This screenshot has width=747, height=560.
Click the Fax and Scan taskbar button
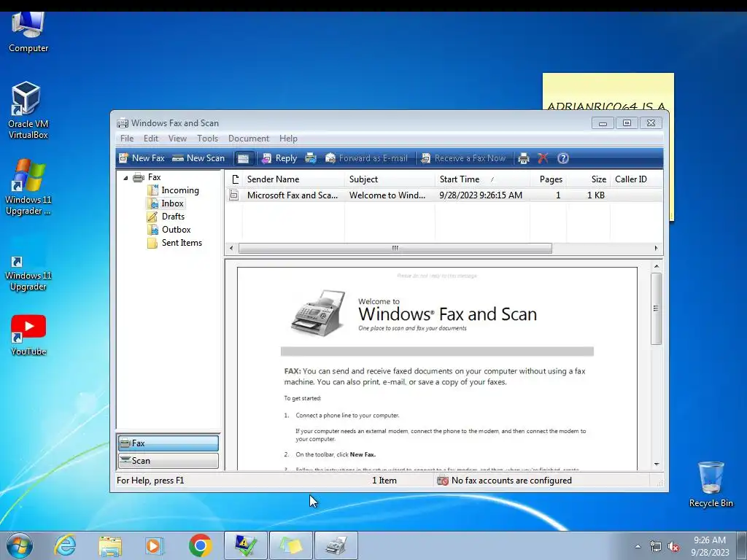336,545
